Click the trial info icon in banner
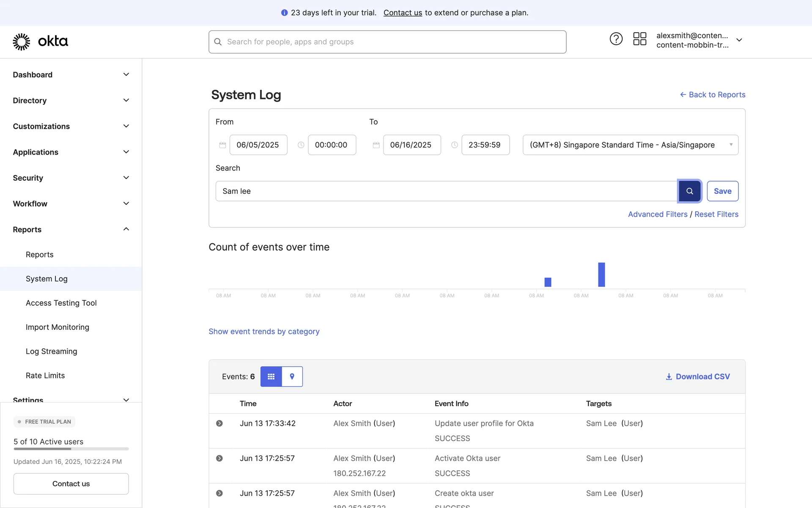Image resolution: width=812 pixels, height=508 pixels. pos(284,13)
